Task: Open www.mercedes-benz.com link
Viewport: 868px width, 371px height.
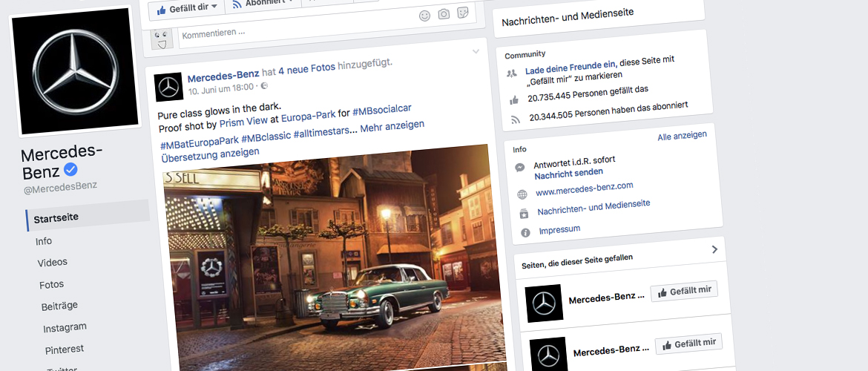Action: click(585, 189)
